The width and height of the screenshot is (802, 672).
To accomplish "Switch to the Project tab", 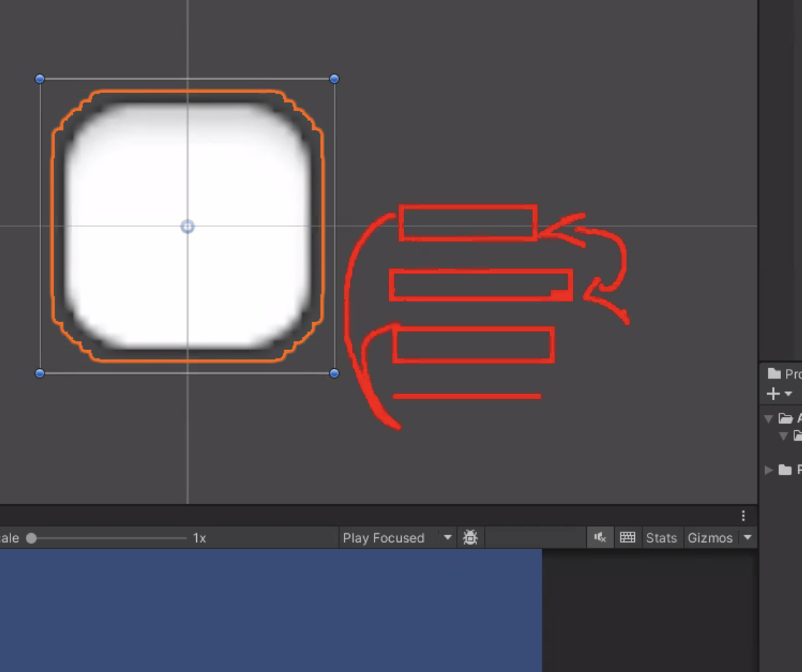I will point(785,374).
